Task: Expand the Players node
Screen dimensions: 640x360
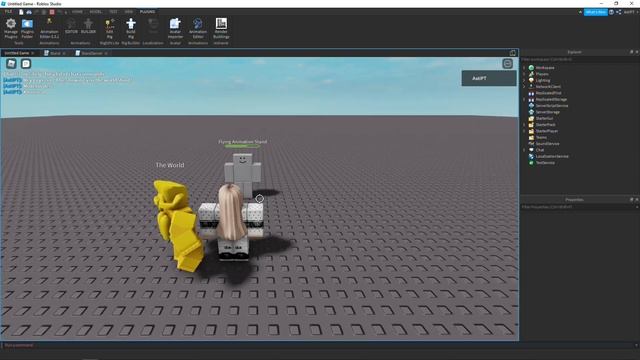Action: pyautogui.click(x=524, y=74)
